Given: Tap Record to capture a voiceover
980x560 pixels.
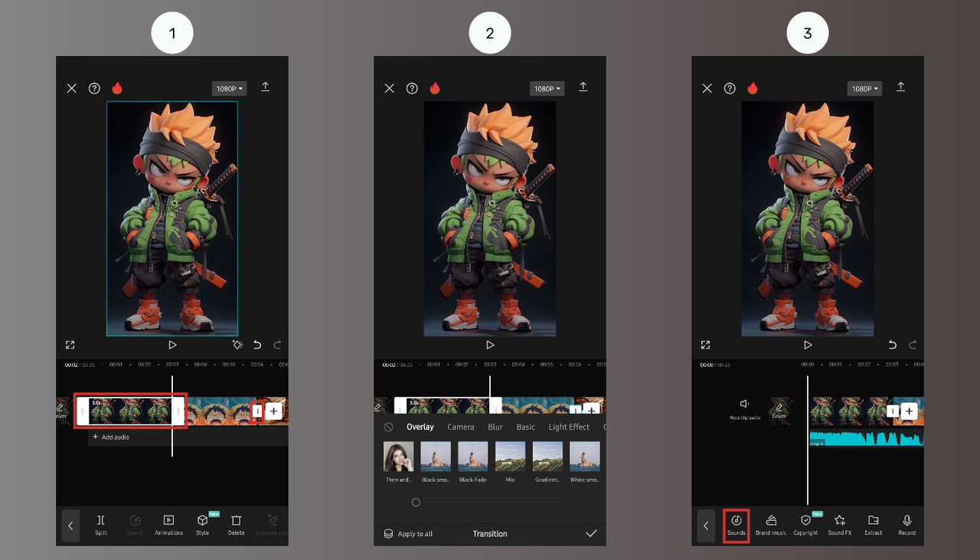Looking at the screenshot, I should 906,526.
